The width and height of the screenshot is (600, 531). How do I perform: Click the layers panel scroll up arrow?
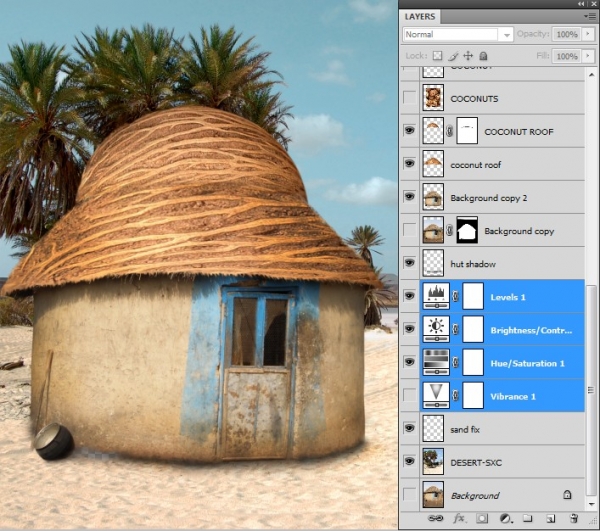point(591,74)
